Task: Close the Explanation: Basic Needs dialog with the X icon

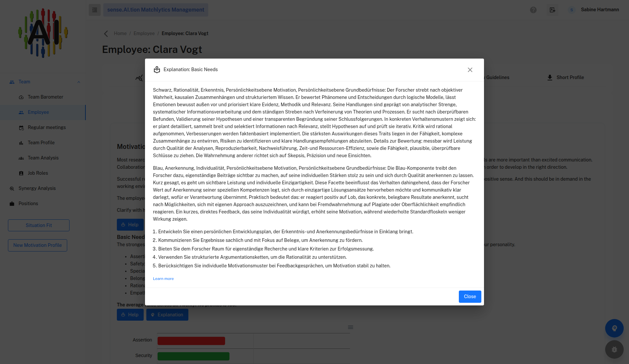Action: (x=470, y=70)
